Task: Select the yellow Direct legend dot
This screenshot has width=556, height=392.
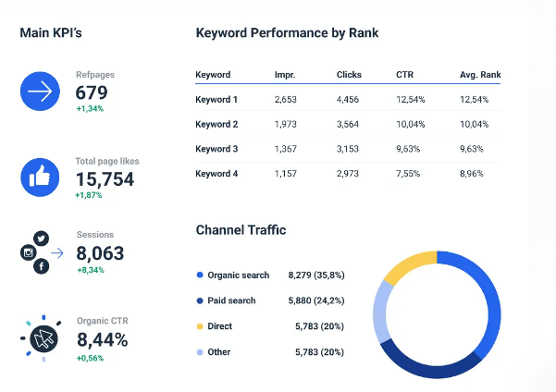Action: (x=200, y=326)
